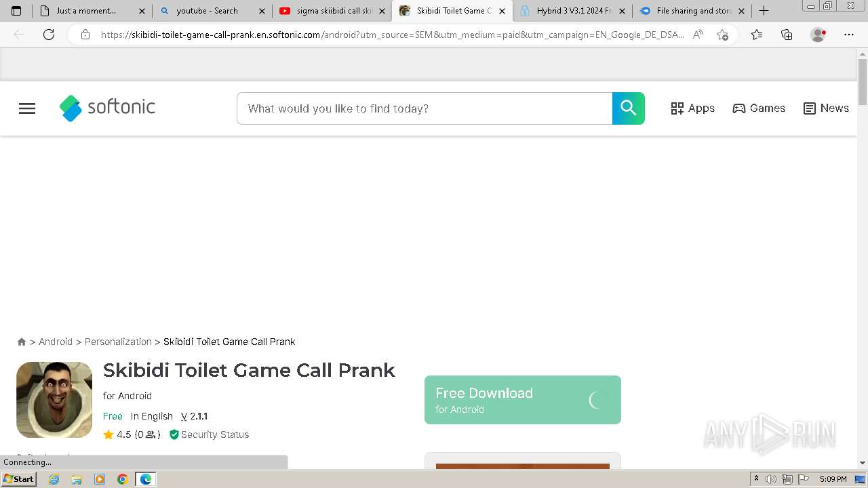Screen dimensions: 868x488
Task: Close the 'Just a moment...' tab
Action: pyautogui.click(x=142, y=11)
